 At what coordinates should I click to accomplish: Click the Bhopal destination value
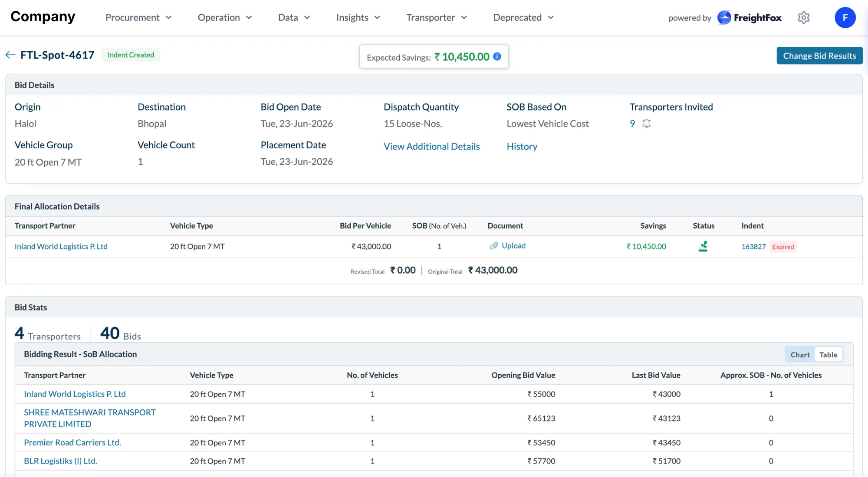152,124
